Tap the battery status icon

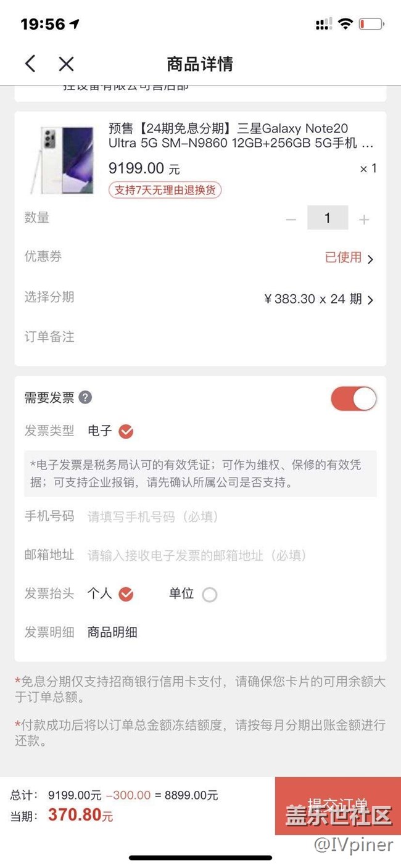coord(371,24)
